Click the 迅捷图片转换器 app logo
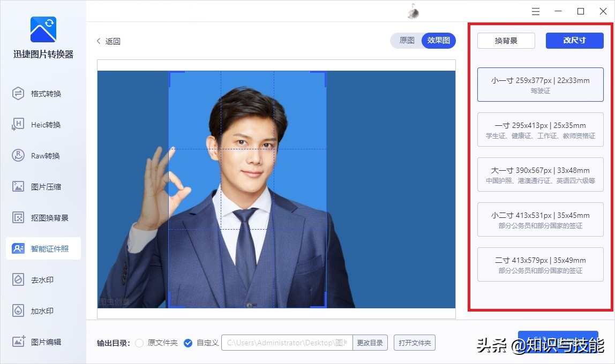The image size is (615, 364). pos(43,29)
